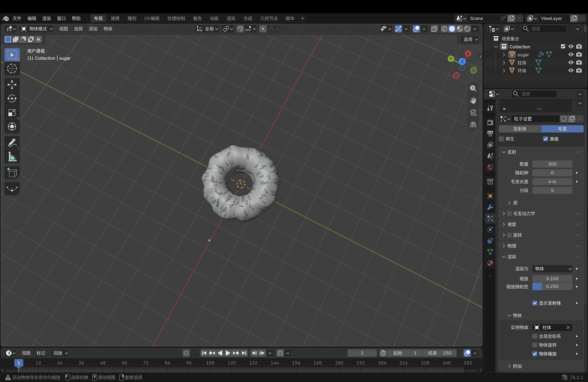Open the View Layer properties tab

click(490, 145)
